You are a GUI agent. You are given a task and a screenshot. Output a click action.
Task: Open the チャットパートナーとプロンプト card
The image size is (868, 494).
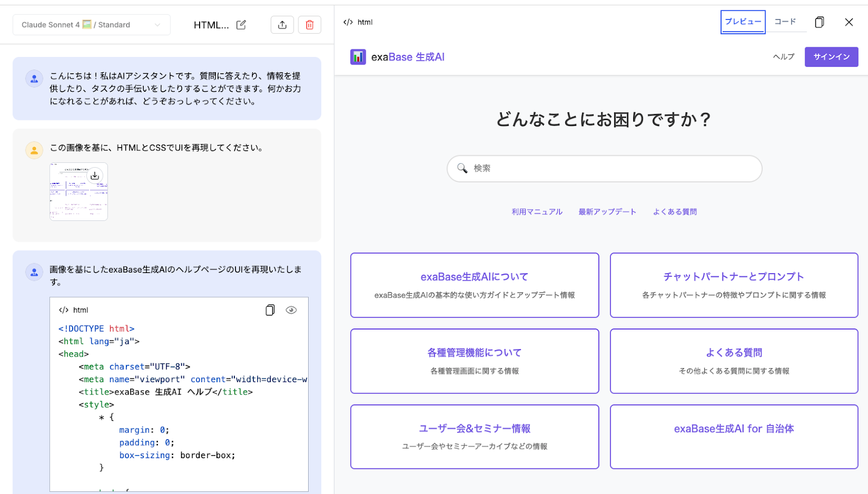[734, 285]
